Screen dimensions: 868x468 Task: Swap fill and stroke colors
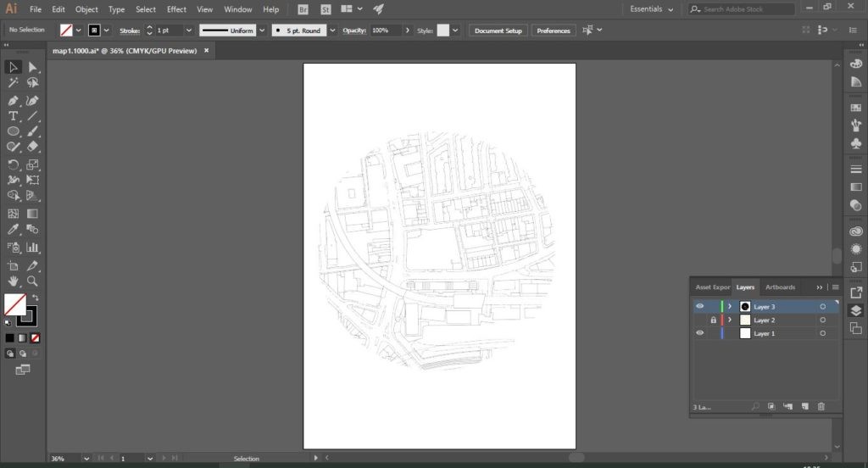[36, 298]
